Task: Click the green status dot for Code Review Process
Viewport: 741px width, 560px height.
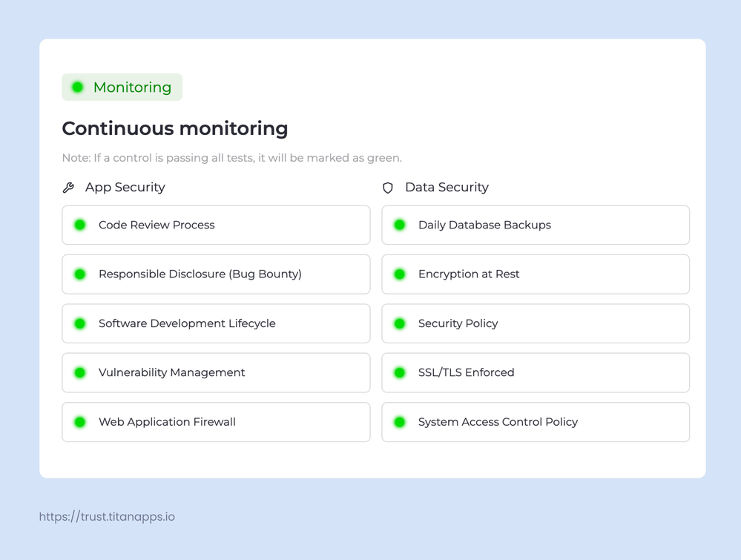Action: (x=79, y=225)
